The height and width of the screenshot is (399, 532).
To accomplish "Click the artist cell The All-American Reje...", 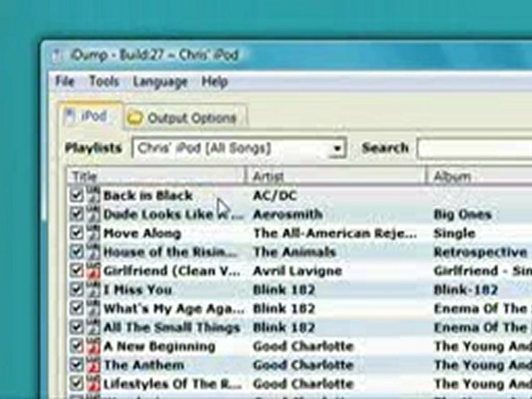I will [x=335, y=233].
